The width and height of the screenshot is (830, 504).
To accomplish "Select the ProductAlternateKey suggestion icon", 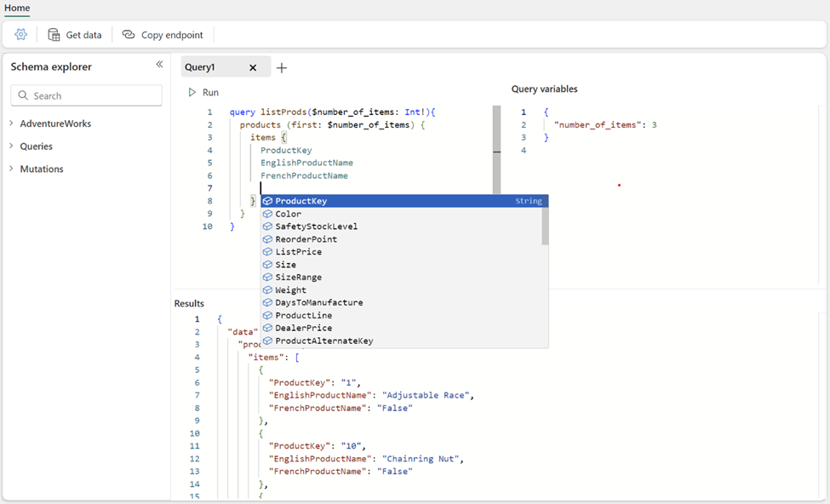I will pyautogui.click(x=267, y=341).
